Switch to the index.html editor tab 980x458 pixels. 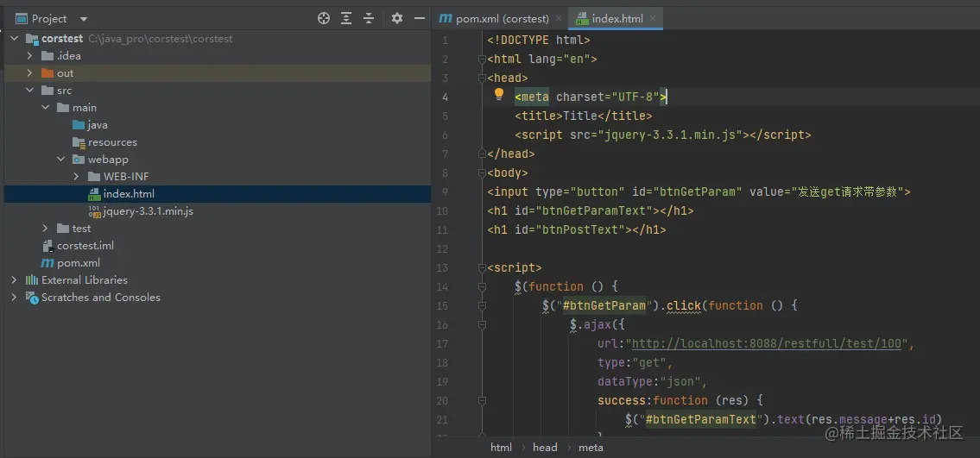pos(617,19)
